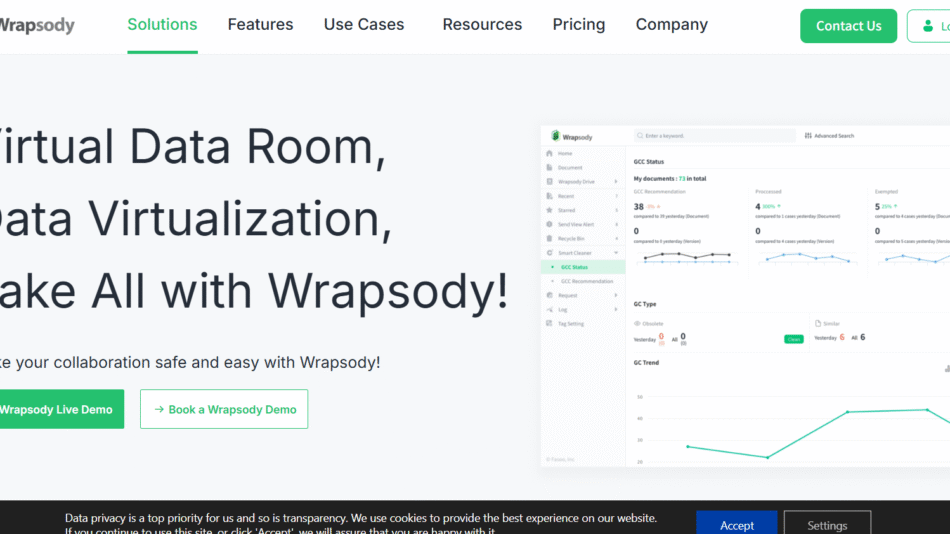Viewport: 950px width, 534px height.
Task: Accept the cookie notice
Action: (x=737, y=522)
